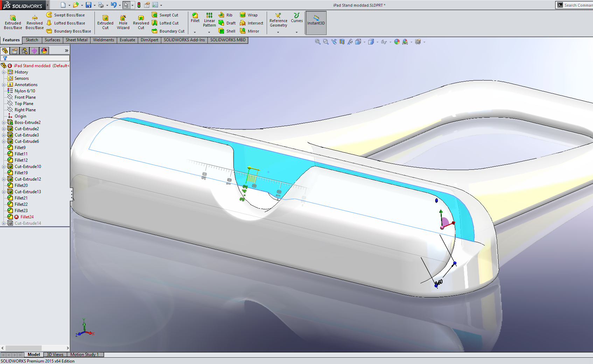The height and width of the screenshot is (364, 593).
Task: Open the Curves dropdown arrow
Action: (296, 32)
